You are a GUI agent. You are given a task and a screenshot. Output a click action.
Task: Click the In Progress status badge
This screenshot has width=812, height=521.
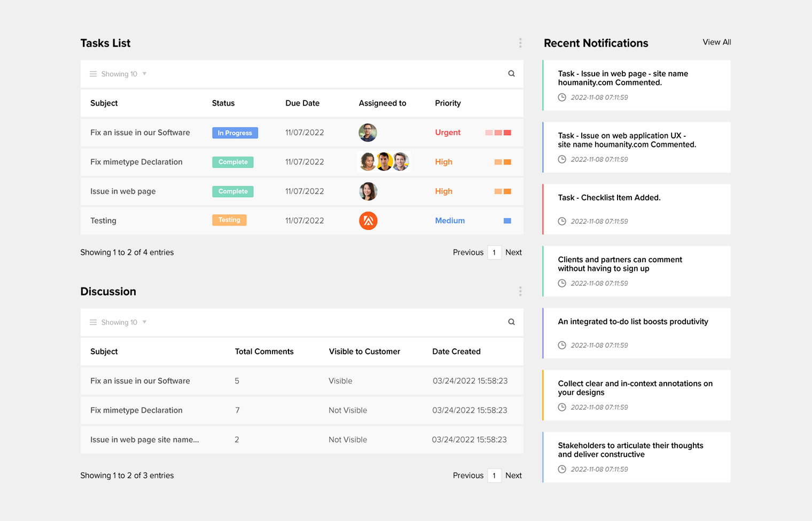point(235,133)
